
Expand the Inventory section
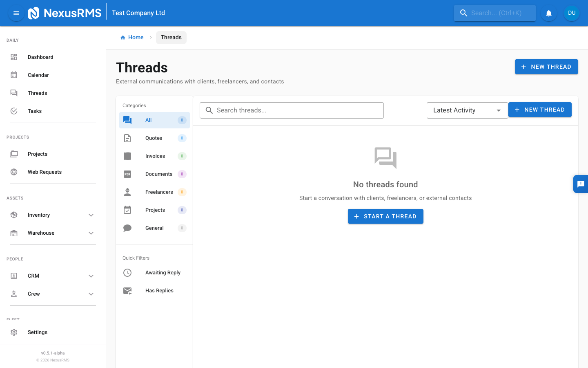click(52, 215)
